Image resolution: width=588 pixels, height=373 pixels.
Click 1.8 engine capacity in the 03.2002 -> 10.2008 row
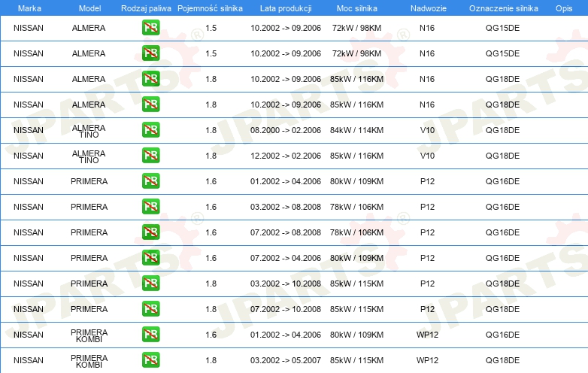211,284
